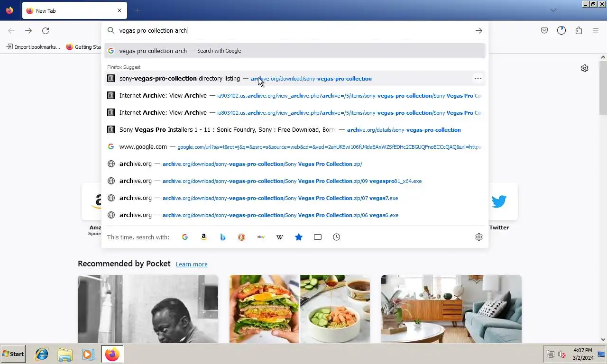Click the page vertical scrollbar thumb

pyautogui.click(x=603, y=88)
